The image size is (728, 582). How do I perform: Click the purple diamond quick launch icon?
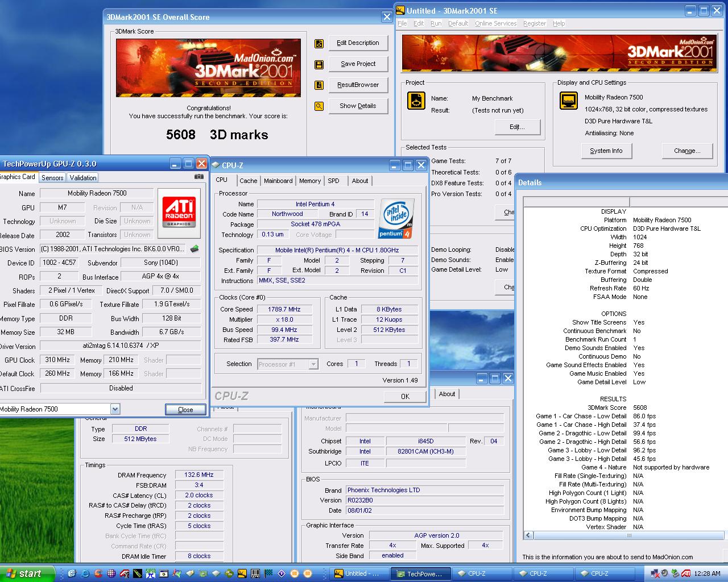pos(282,573)
